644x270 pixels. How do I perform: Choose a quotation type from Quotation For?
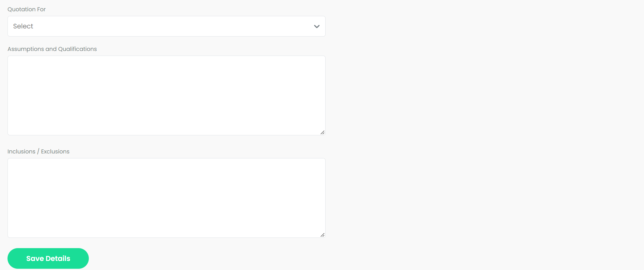pyautogui.click(x=166, y=26)
